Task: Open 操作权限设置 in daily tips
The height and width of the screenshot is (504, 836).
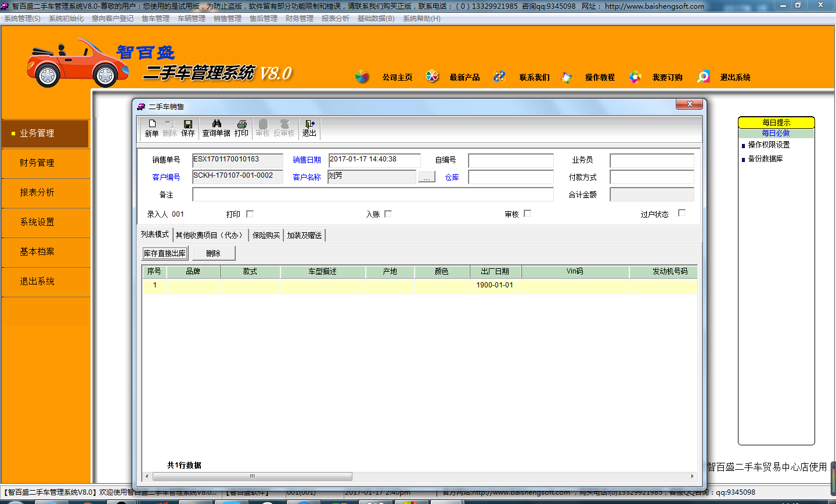Action: [769, 145]
